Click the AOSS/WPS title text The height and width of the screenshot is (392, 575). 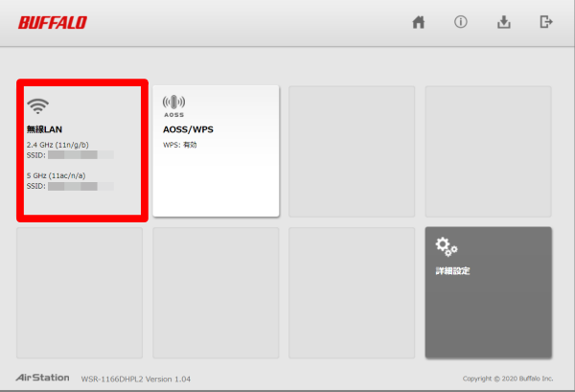point(188,129)
